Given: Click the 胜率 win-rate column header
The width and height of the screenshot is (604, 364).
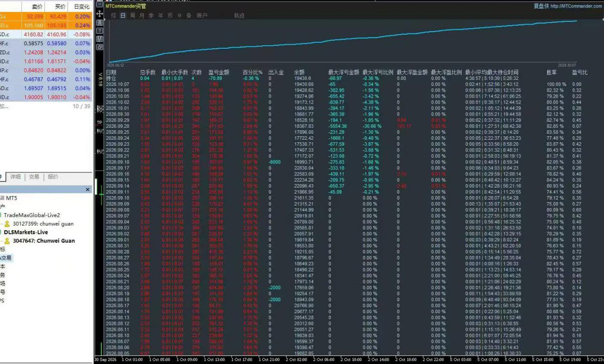Looking at the screenshot, I should tap(552, 72).
